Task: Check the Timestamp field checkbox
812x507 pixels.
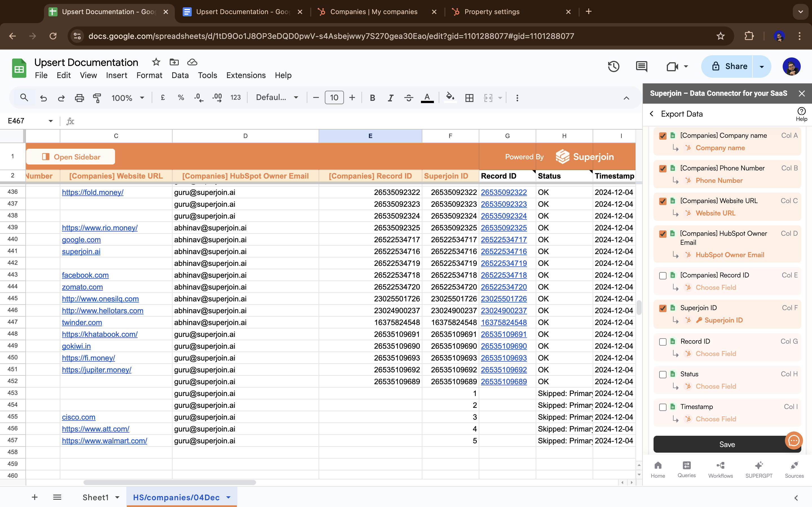Action: [663, 407]
